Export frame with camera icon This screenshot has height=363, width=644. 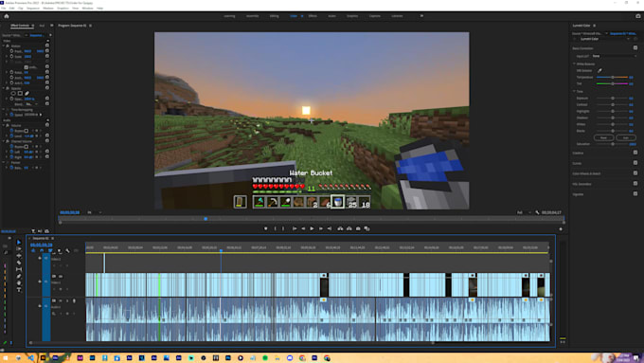358,228
